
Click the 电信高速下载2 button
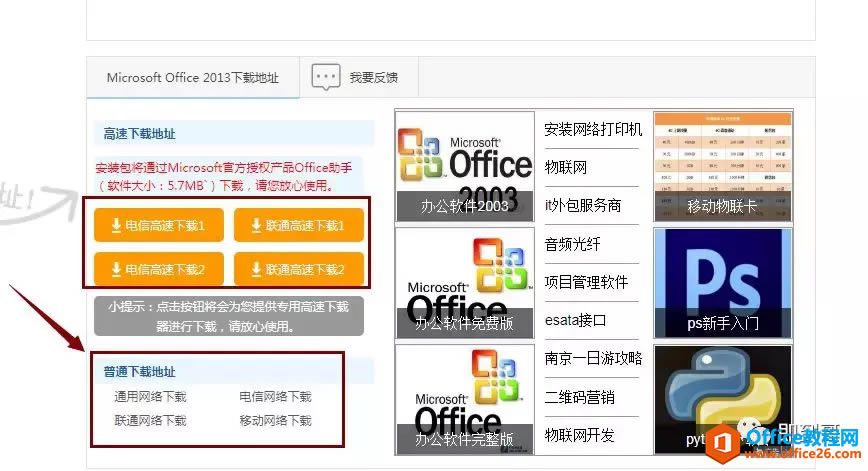coord(159,269)
